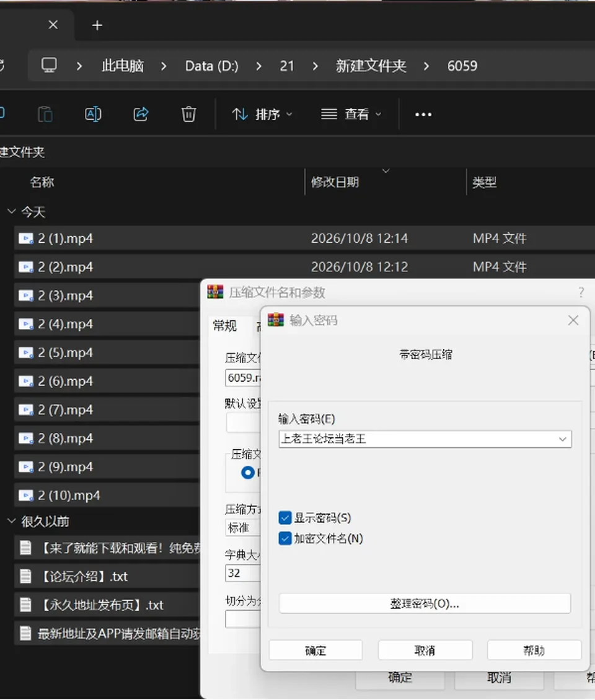Click the rename icon in toolbar
Viewport: 595px width, 700px height.
point(93,114)
